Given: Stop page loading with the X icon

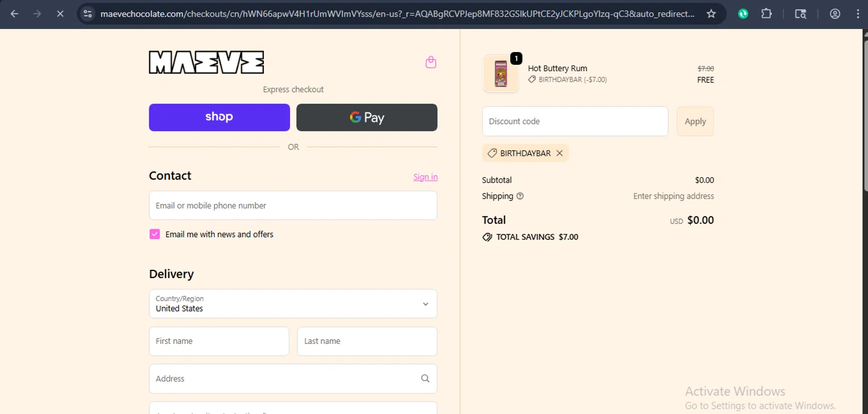Looking at the screenshot, I should (x=60, y=14).
